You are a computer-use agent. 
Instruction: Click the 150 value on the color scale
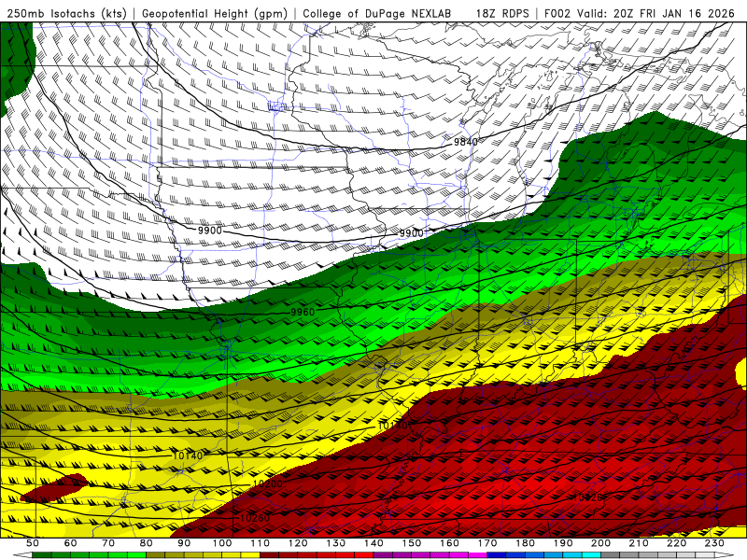[412, 543]
